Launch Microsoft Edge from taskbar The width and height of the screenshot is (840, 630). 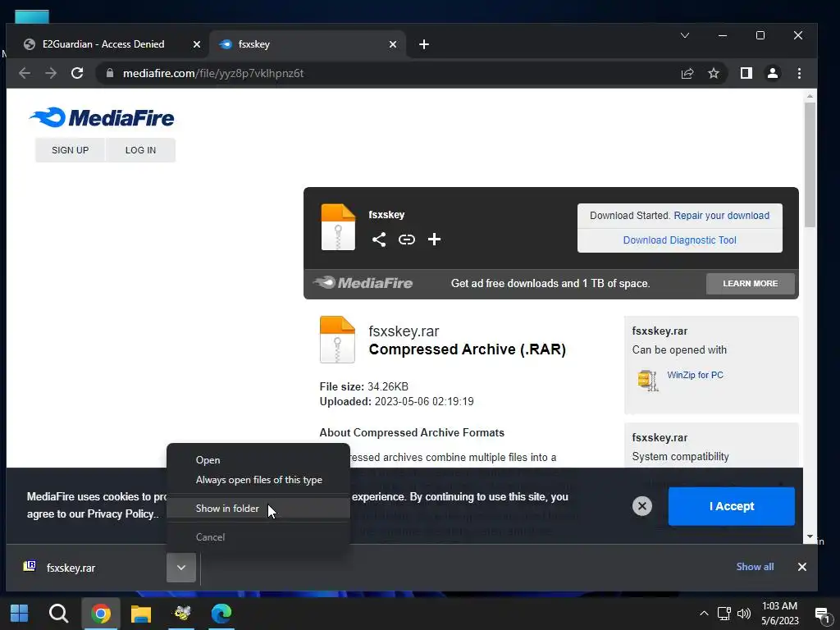pyautogui.click(x=221, y=614)
